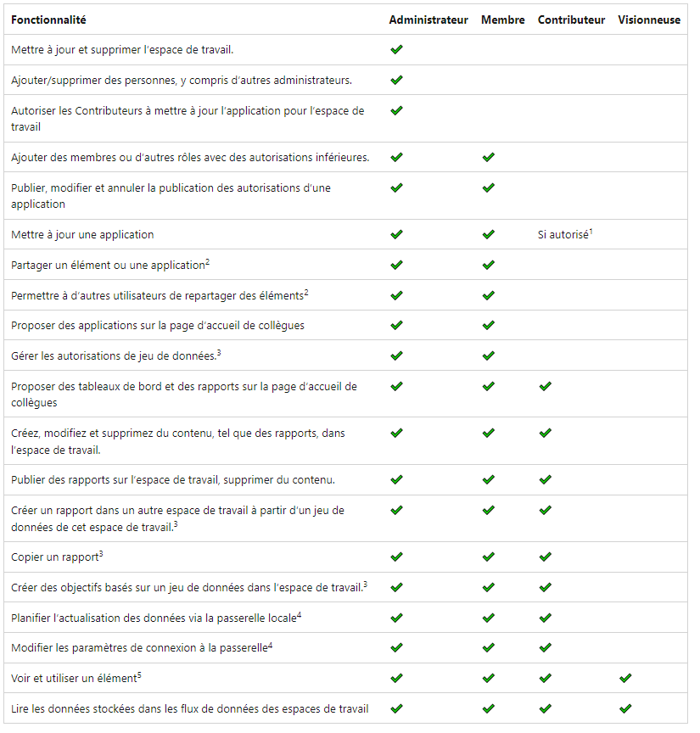The width and height of the screenshot is (700, 733).
Task: Click Membre checkmark in 'Partager un élément' row
Action: [488, 265]
